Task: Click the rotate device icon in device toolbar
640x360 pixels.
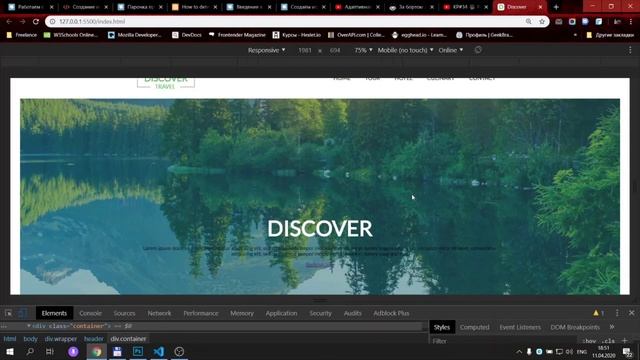Action: point(478,50)
